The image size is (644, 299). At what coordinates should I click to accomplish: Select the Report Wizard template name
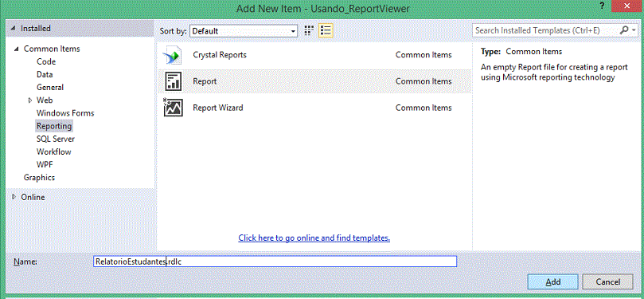click(x=217, y=108)
